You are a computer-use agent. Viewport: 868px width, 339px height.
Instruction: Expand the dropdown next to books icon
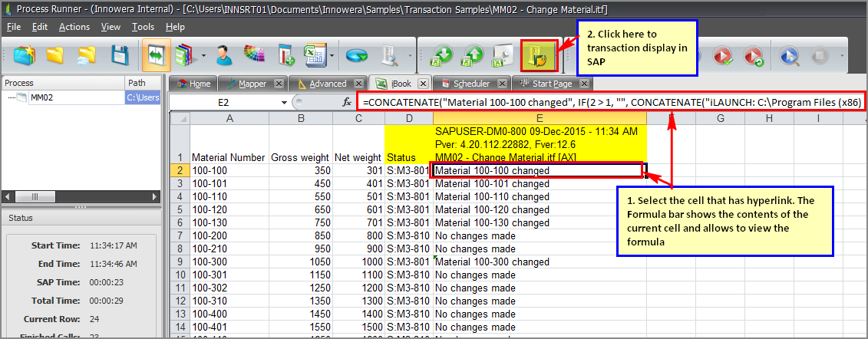[x=203, y=56]
